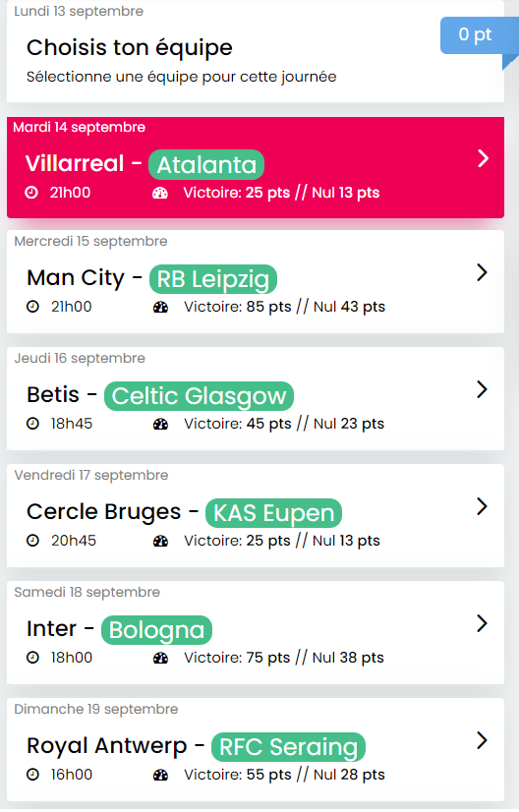519x812 pixels.
Task: Select the RB Leipzig team badge
Action: pos(213,279)
